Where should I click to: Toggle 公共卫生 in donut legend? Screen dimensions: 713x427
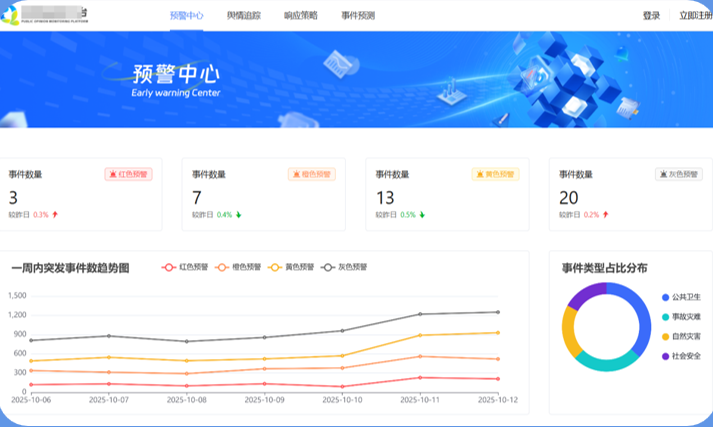click(681, 297)
